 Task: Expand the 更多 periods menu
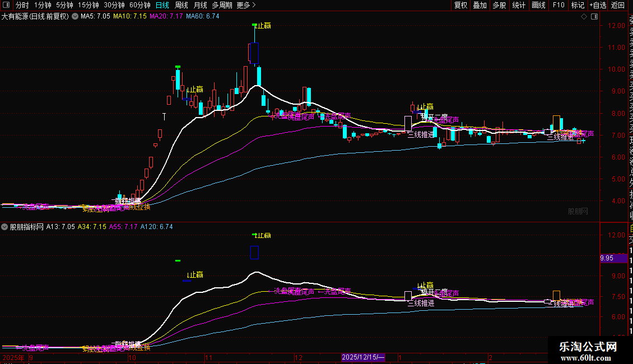pyautogui.click(x=246, y=5)
